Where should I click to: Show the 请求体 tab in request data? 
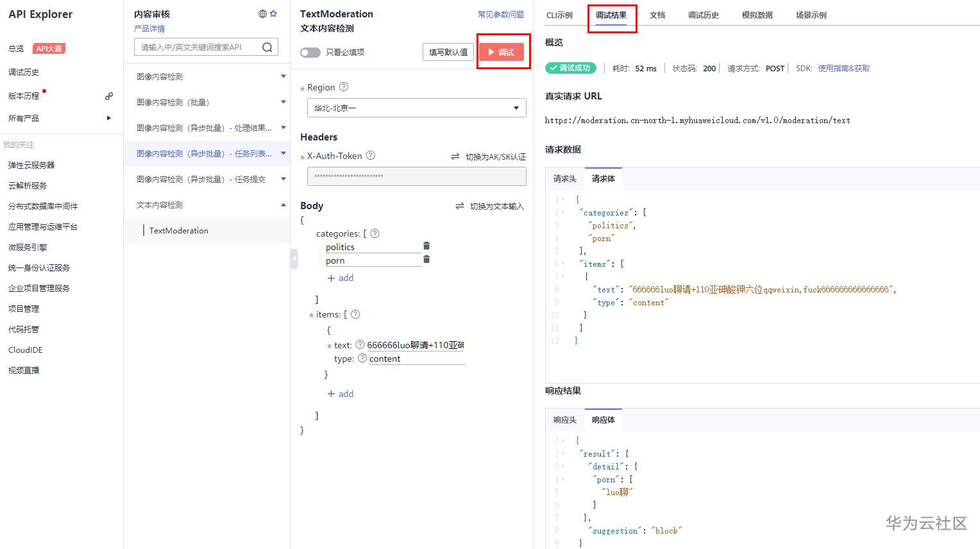(x=604, y=178)
